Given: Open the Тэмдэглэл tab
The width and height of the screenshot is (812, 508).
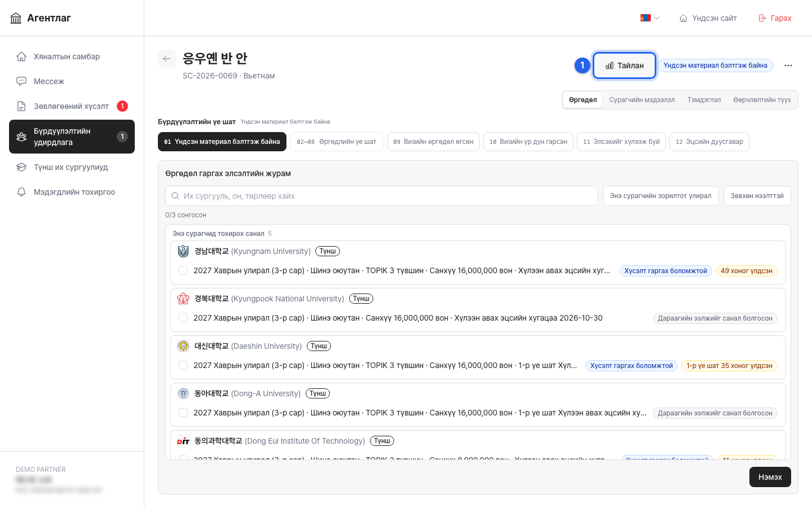Looking at the screenshot, I should pos(704,100).
